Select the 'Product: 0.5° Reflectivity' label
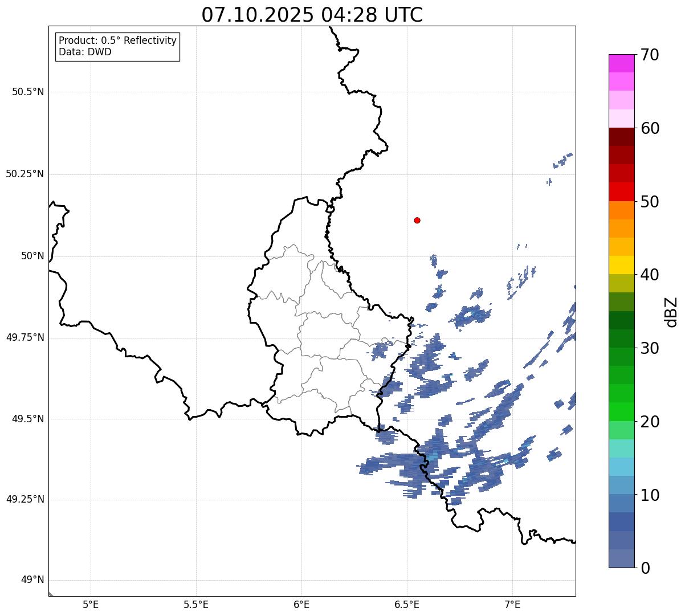Image resolution: width=685 pixels, height=616 pixels. [118, 41]
